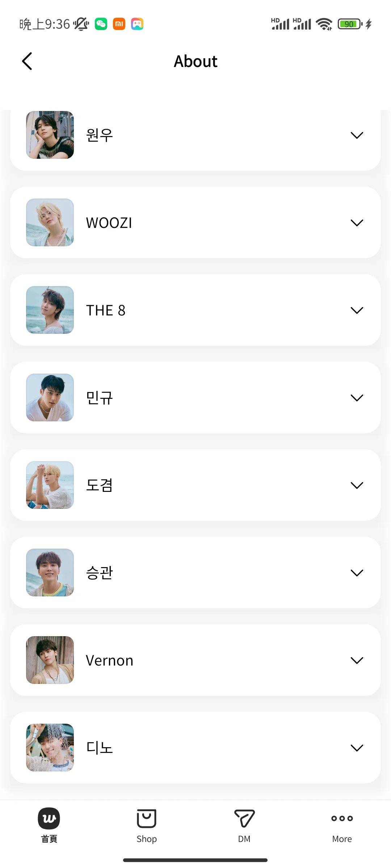Click the 디노 member name
The width and height of the screenshot is (391, 868).
[x=100, y=748]
